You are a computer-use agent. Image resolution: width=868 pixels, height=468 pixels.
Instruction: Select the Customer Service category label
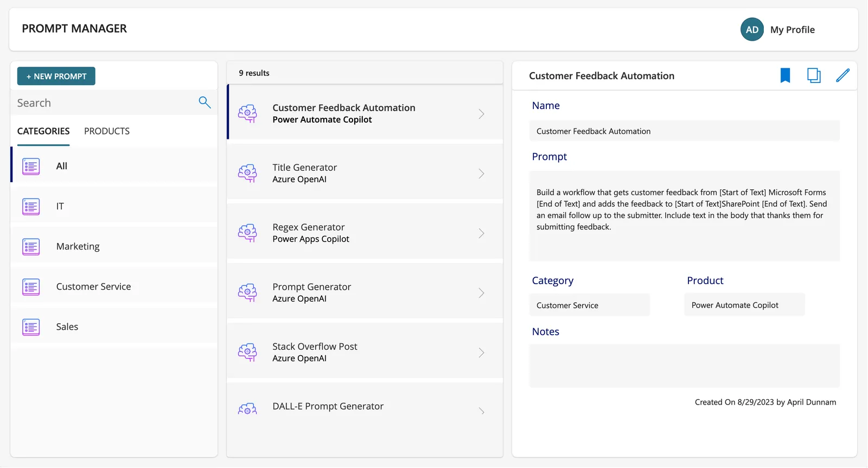coord(94,286)
